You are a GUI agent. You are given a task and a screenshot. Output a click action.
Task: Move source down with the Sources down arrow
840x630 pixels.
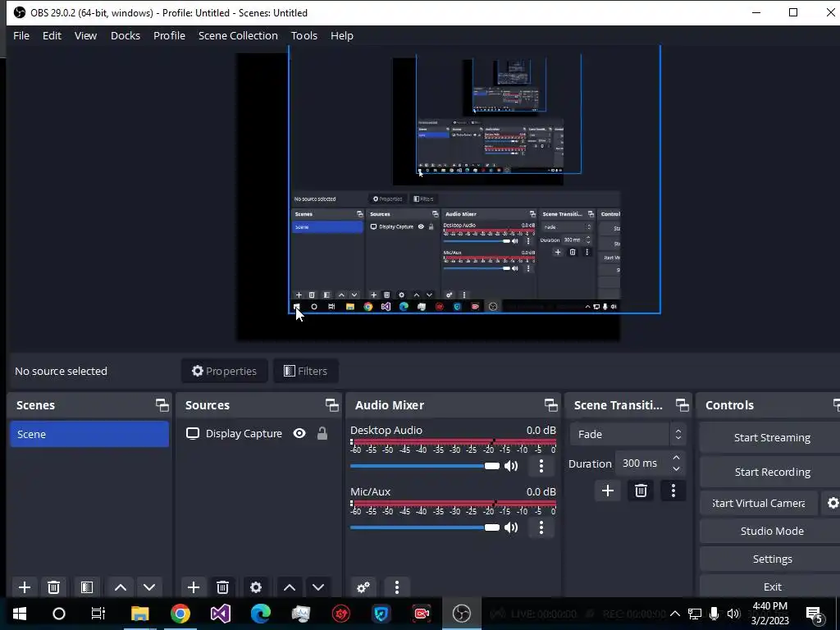tap(318, 587)
